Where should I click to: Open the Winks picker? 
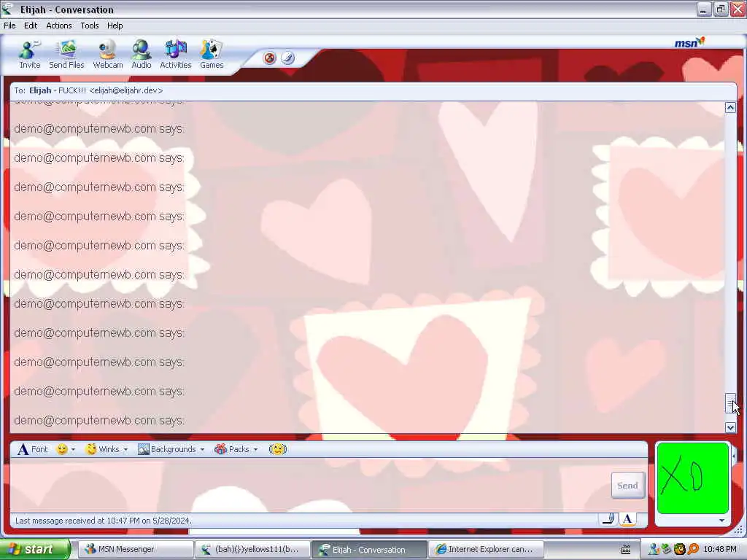point(103,449)
